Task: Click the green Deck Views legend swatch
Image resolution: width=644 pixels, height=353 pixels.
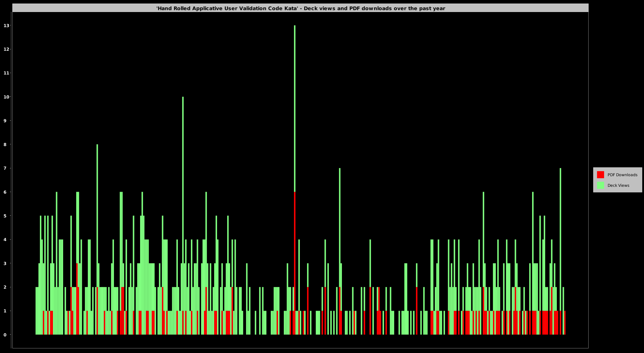Action: (x=600, y=185)
